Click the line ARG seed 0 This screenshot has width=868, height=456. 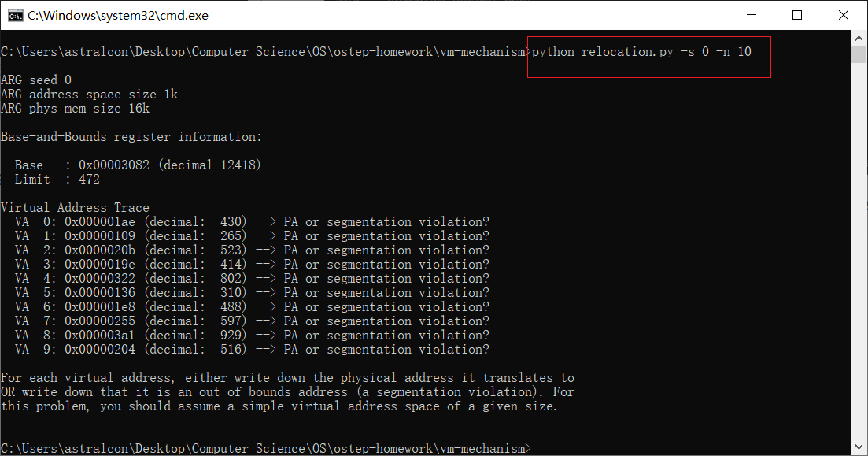36,80
